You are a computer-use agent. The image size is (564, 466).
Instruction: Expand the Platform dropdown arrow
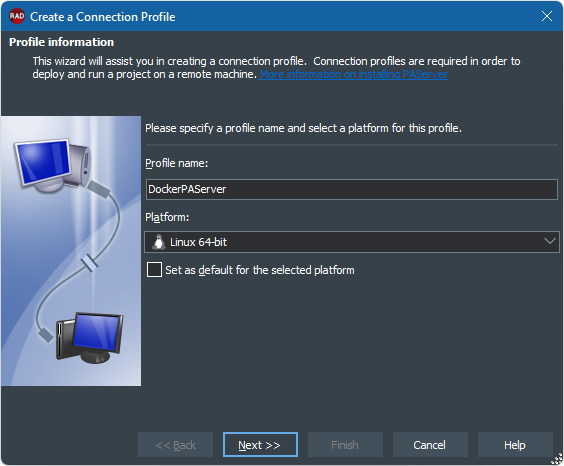(550, 242)
